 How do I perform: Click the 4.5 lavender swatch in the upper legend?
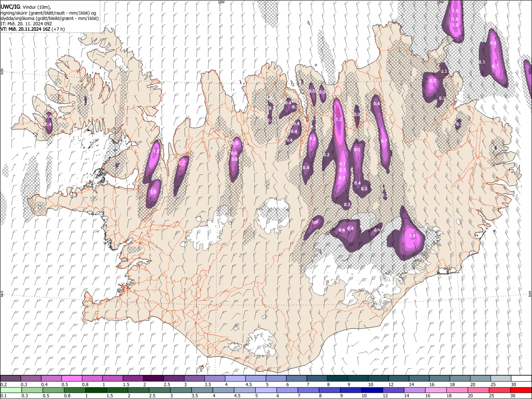click(x=255, y=378)
